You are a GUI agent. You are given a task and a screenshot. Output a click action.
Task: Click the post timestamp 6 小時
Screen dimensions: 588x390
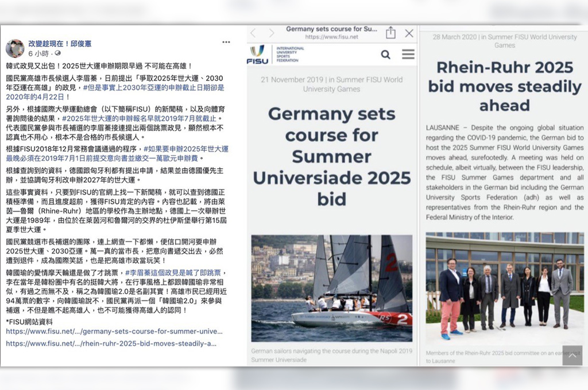tap(39, 53)
